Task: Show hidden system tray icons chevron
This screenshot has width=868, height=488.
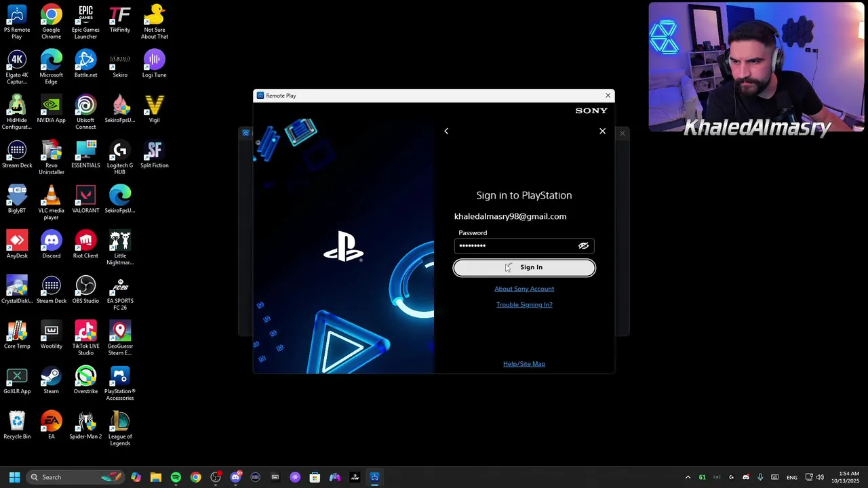Action: tap(688, 477)
